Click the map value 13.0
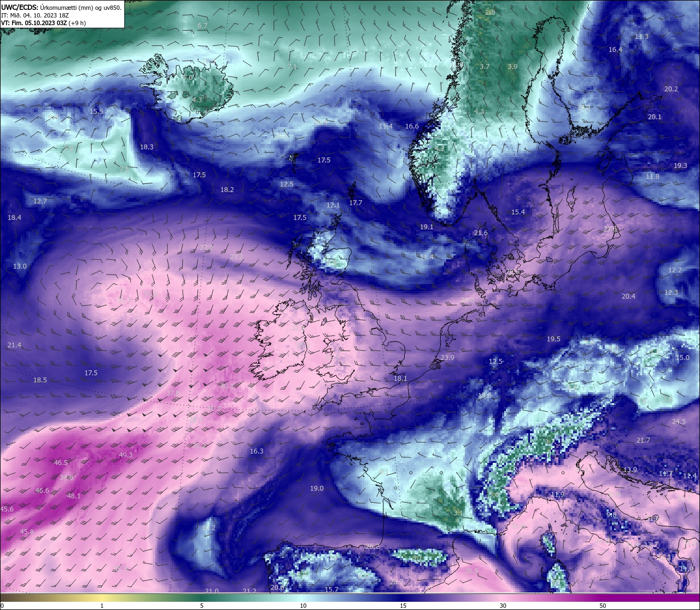 pos(20,266)
